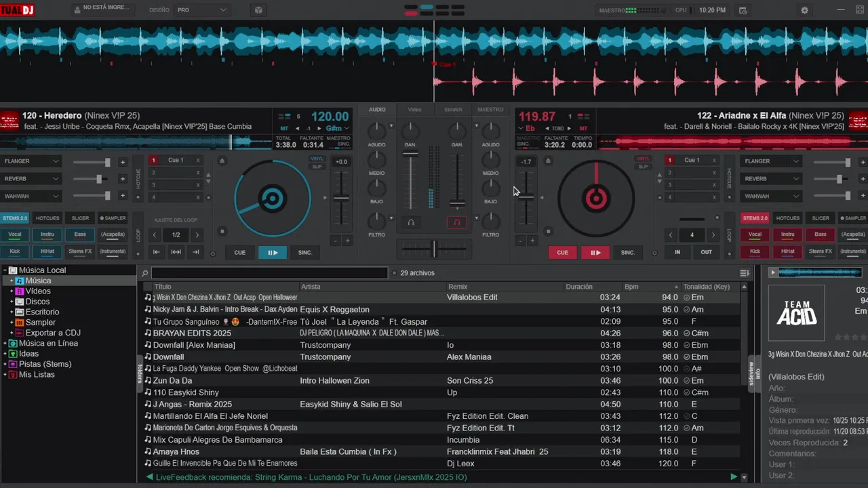Viewport: 868px width, 488px height.
Task: Click left deck pitch minus button
Action: click(x=335, y=241)
